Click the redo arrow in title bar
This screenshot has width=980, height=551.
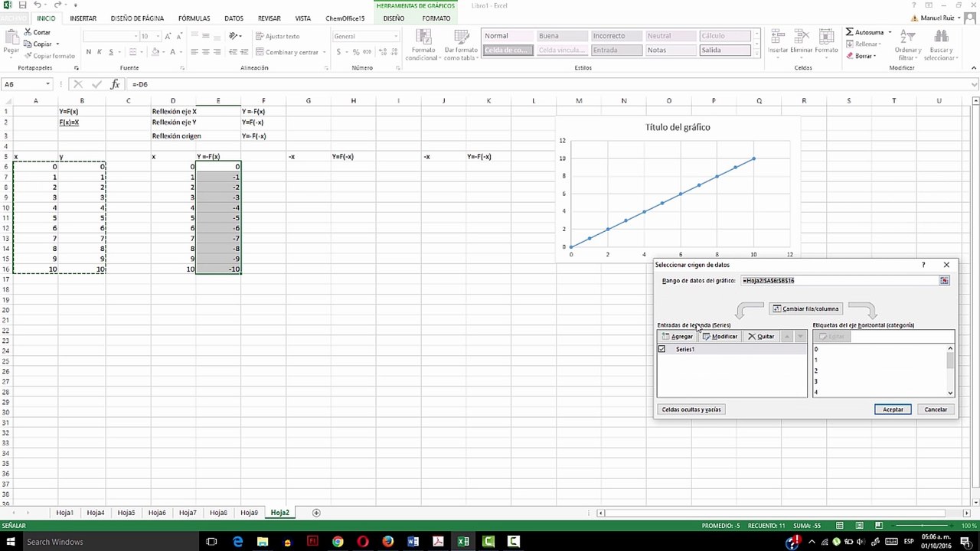(x=57, y=5)
